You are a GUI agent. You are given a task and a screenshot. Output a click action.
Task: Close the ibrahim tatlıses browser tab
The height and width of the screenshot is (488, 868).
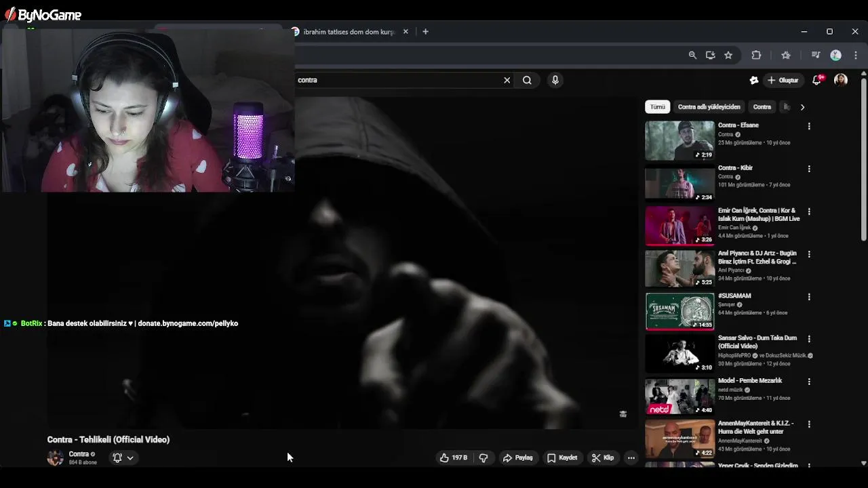tap(406, 31)
